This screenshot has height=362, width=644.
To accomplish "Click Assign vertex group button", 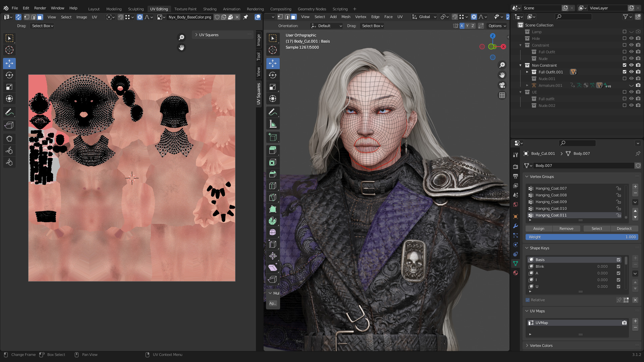I will click(x=539, y=229).
